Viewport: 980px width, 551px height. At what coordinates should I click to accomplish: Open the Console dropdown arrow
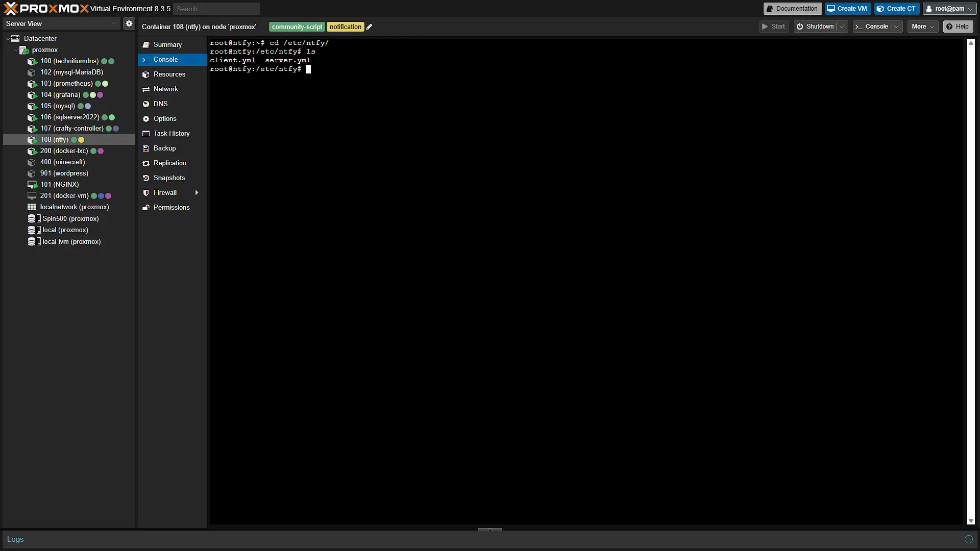[x=896, y=27]
